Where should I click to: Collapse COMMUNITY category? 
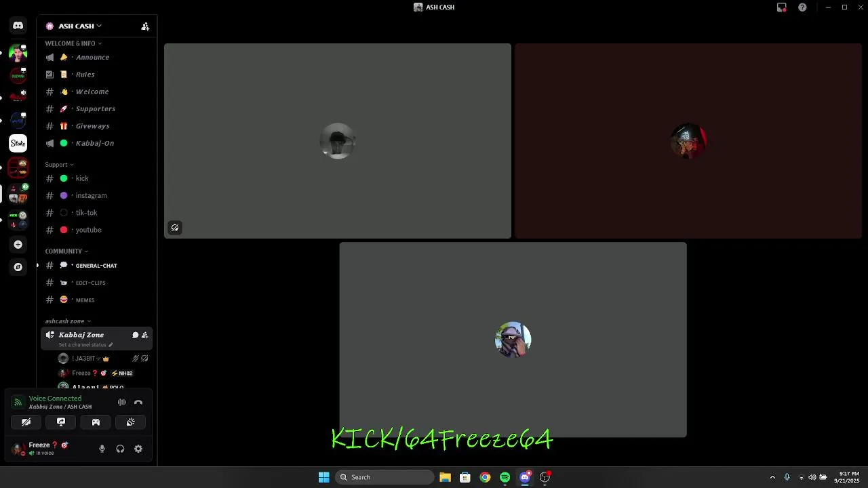pos(66,251)
